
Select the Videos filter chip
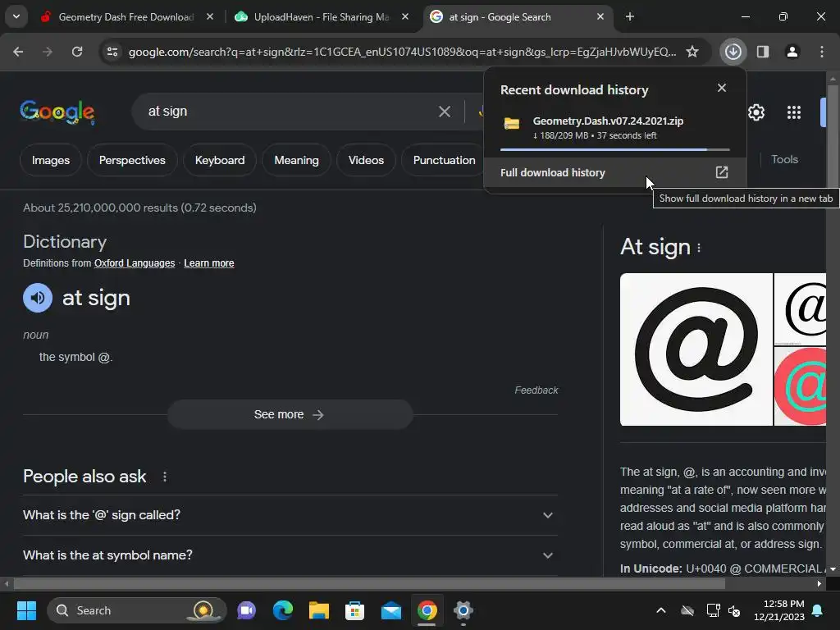366,160
